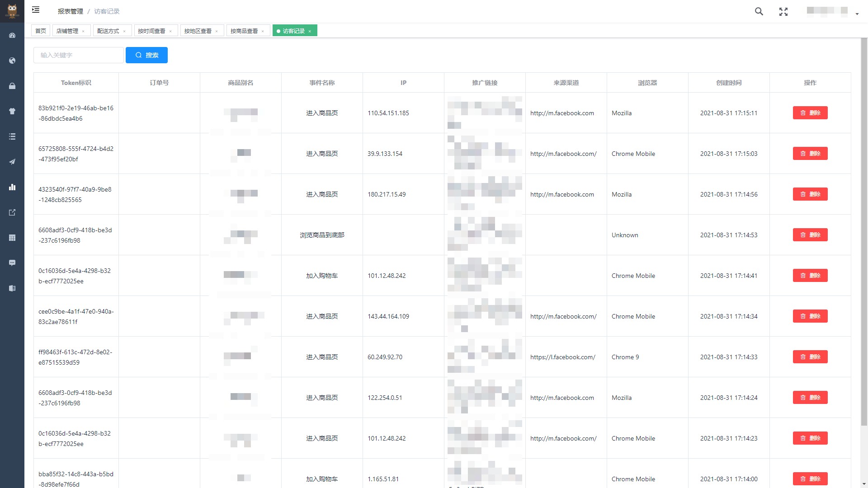Click the chat bubble sidebar icon

click(12, 263)
